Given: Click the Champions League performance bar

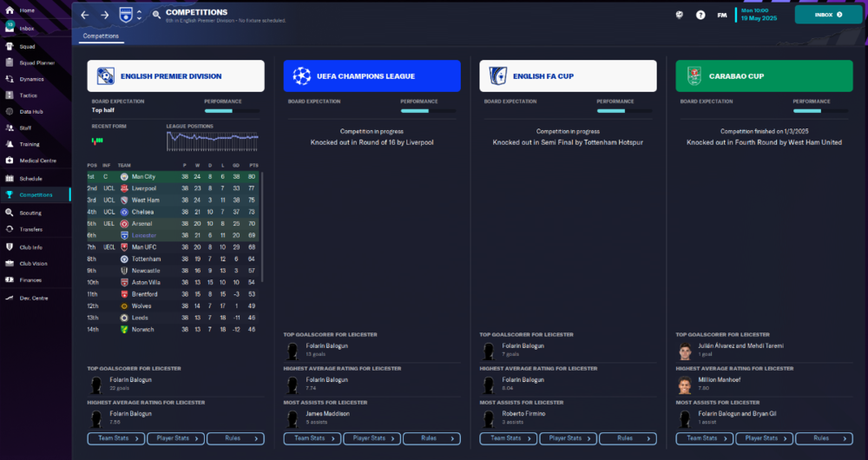Looking at the screenshot, I should (428, 111).
